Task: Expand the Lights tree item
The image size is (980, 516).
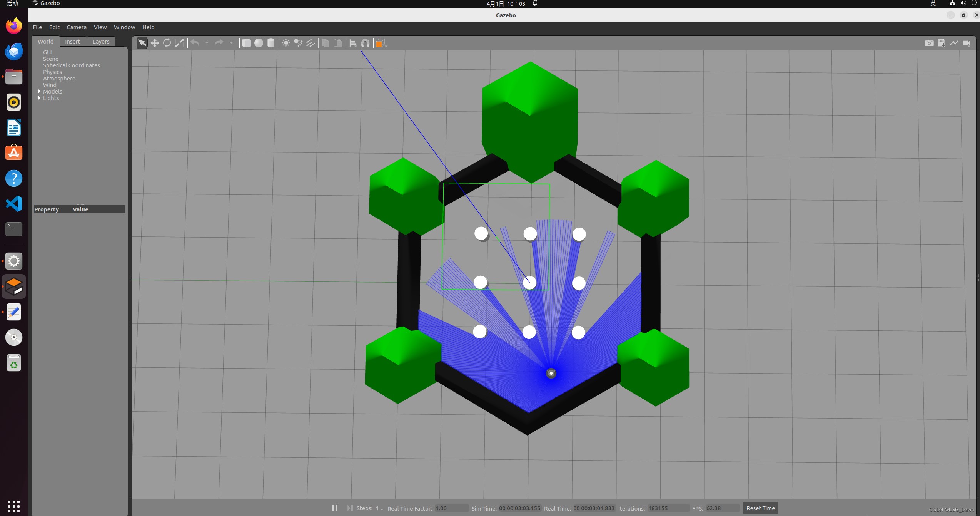Action: click(39, 98)
